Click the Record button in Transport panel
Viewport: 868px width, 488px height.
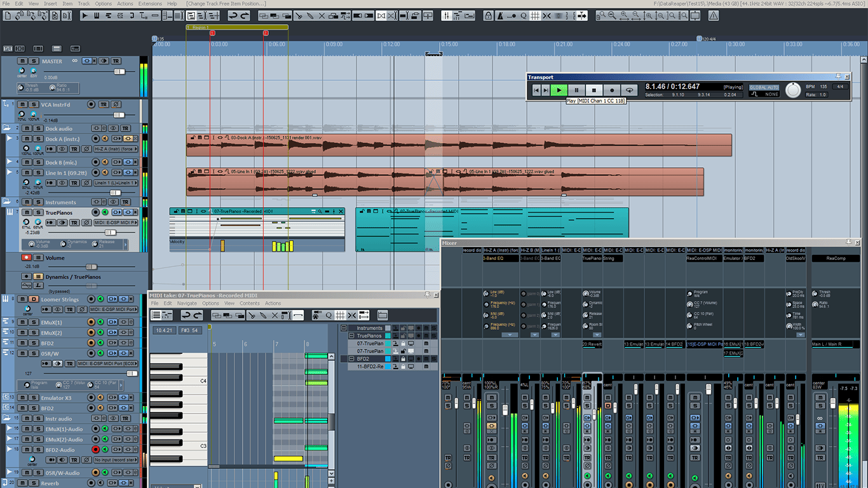coord(611,90)
